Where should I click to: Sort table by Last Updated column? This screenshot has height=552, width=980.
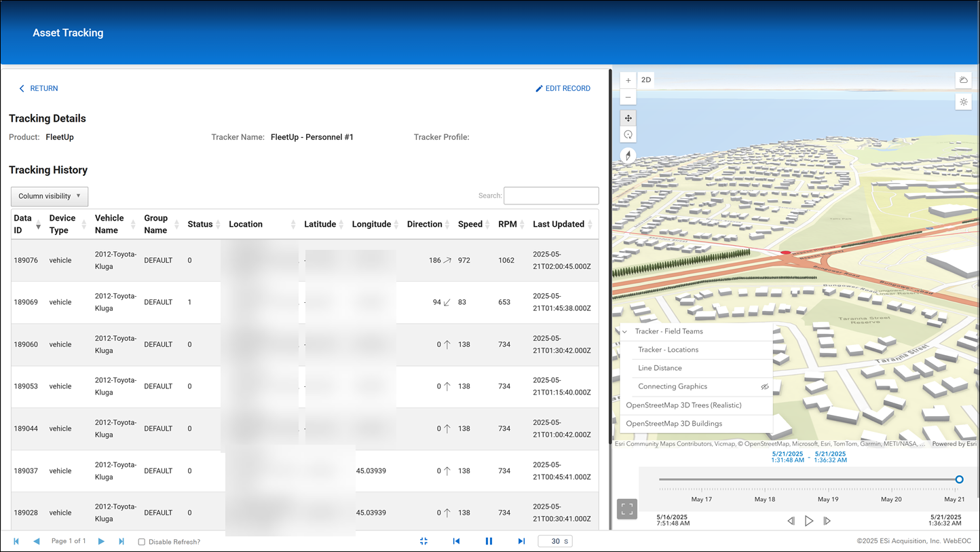[x=559, y=224]
